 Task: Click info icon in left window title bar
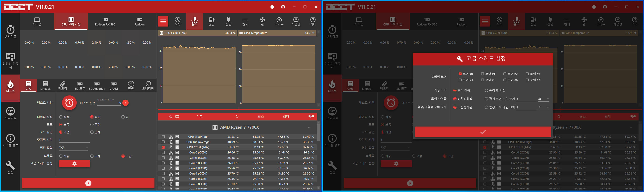pos(272,7)
